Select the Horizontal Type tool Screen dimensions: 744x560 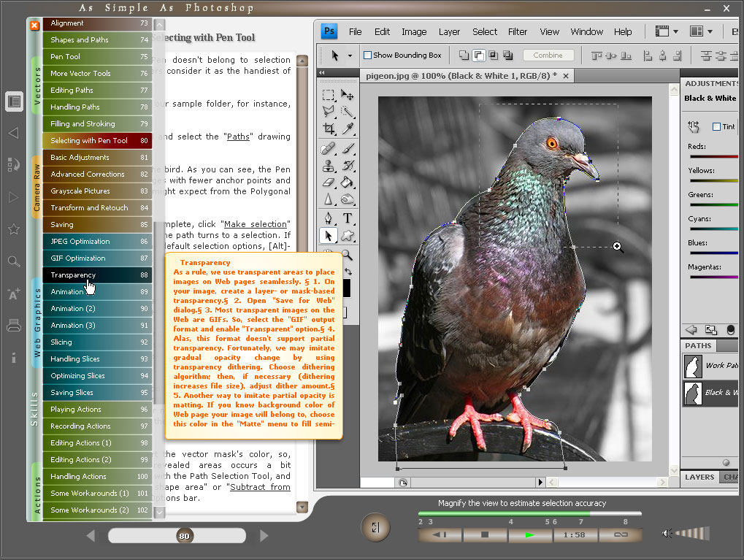tap(348, 218)
